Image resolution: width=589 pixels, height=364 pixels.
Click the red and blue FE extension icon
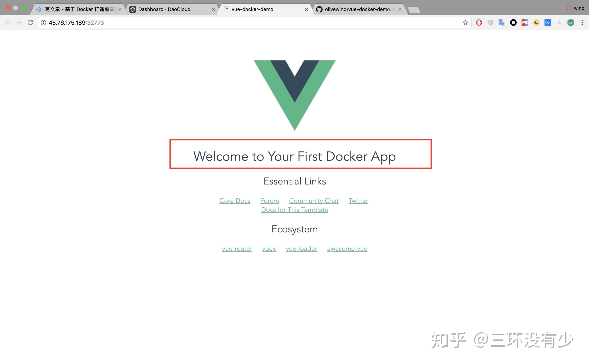coord(525,23)
